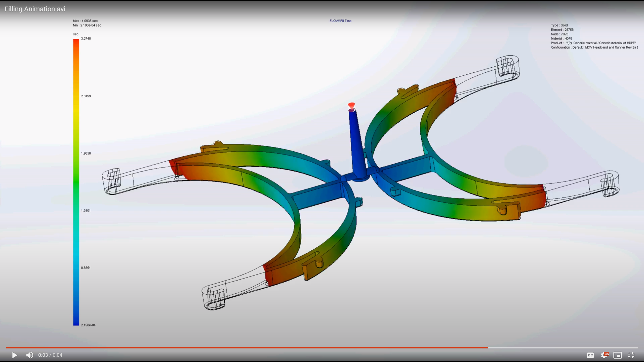Click the 2.6199 legend value
The height and width of the screenshot is (362, 644).
pos(86,96)
